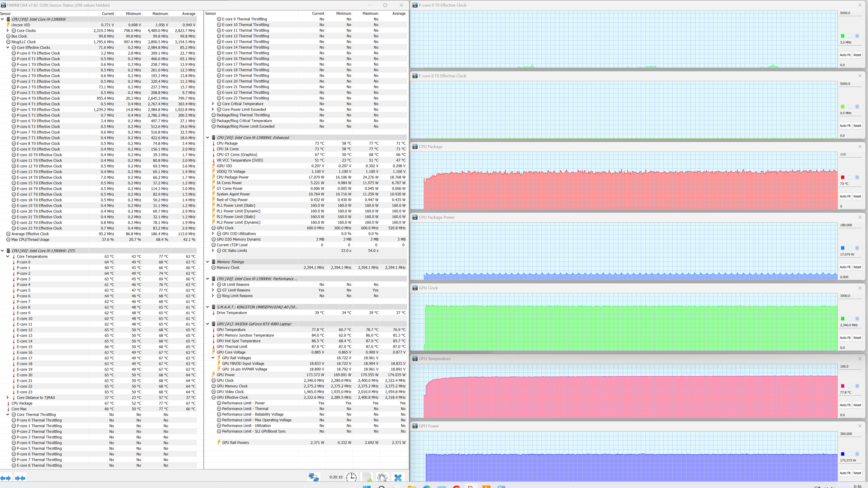Click the expand columns double-arrow icon
Image resolution: width=868 pixels, height=488 pixels.
[x=6, y=478]
